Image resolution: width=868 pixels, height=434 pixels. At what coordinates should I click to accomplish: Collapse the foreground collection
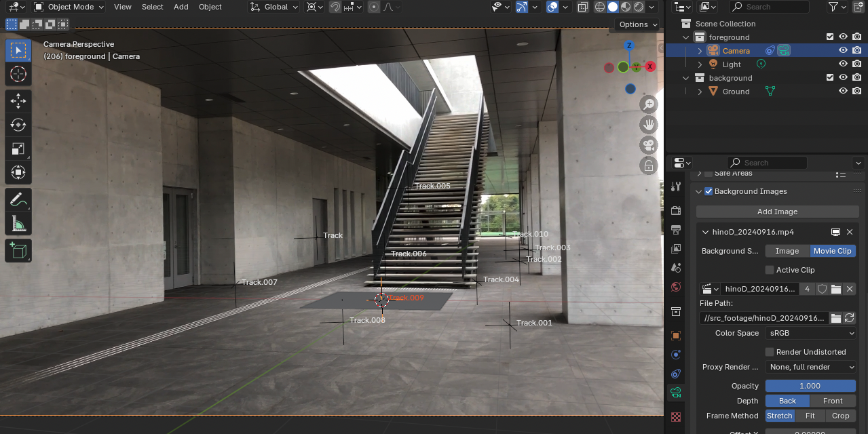686,37
